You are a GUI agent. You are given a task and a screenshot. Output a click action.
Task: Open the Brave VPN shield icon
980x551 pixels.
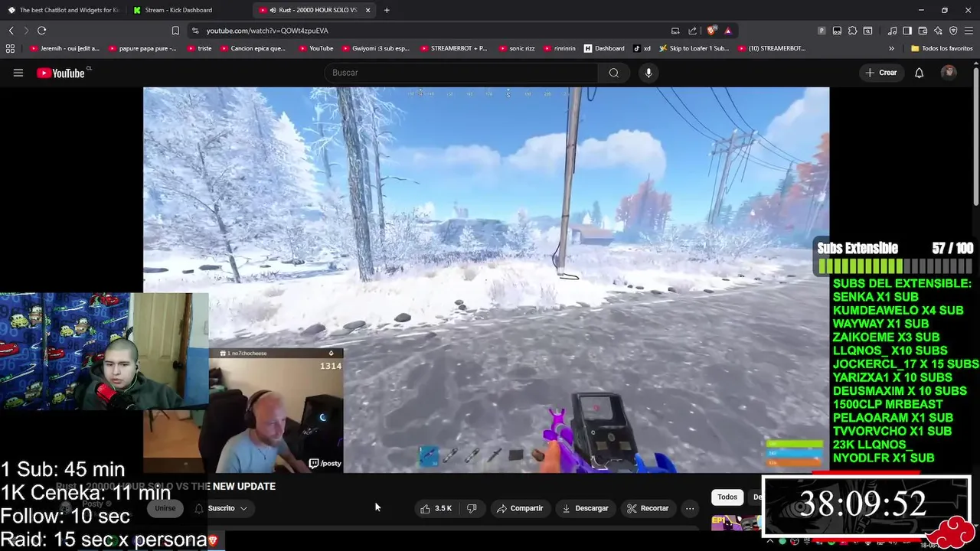coord(953,31)
